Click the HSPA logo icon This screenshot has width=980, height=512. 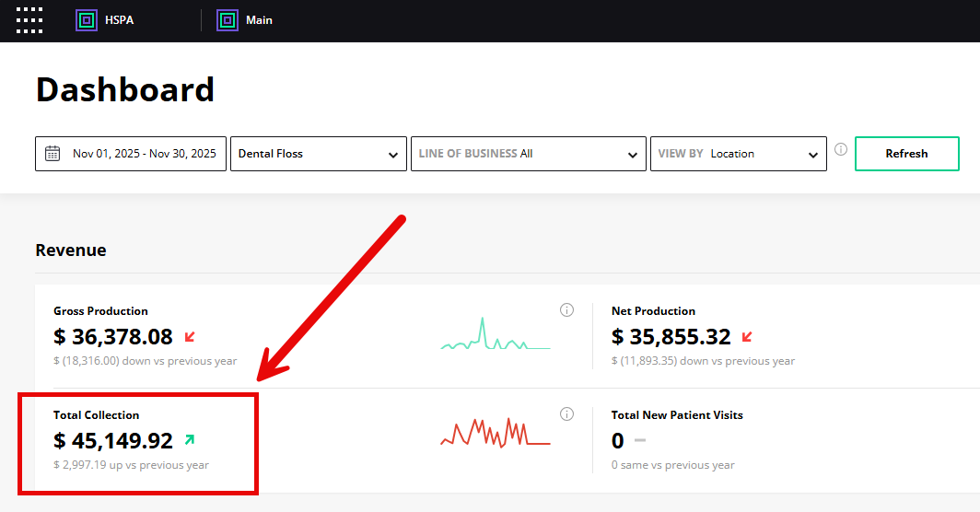(87, 20)
